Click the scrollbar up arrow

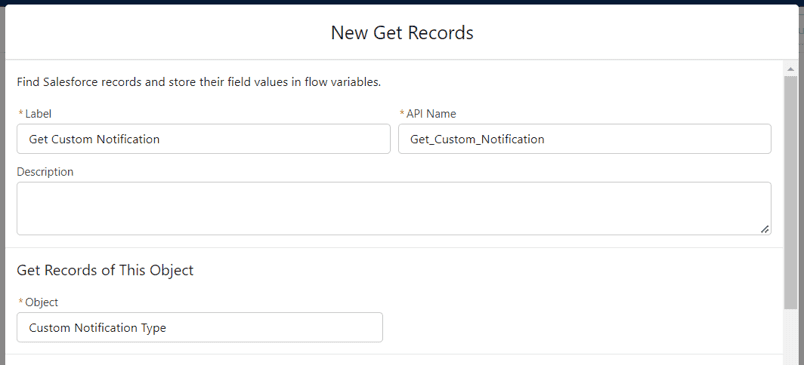(791, 69)
